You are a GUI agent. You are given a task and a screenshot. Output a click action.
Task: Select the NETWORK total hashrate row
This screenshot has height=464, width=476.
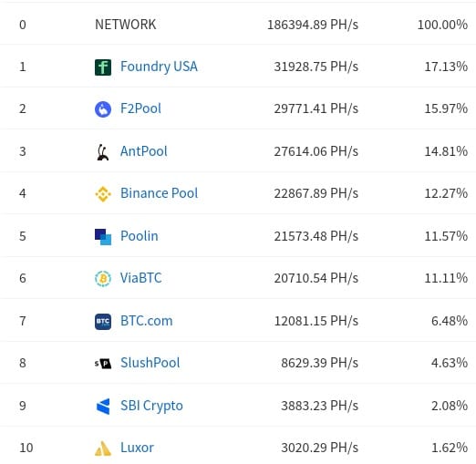[x=238, y=24]
